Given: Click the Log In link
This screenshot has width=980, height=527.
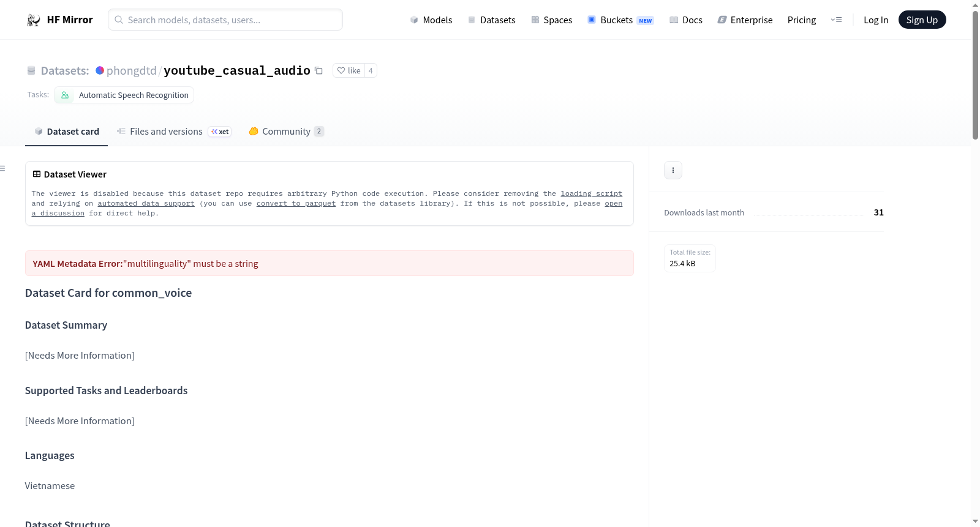Looking at the screenshot, I should 876,20.
